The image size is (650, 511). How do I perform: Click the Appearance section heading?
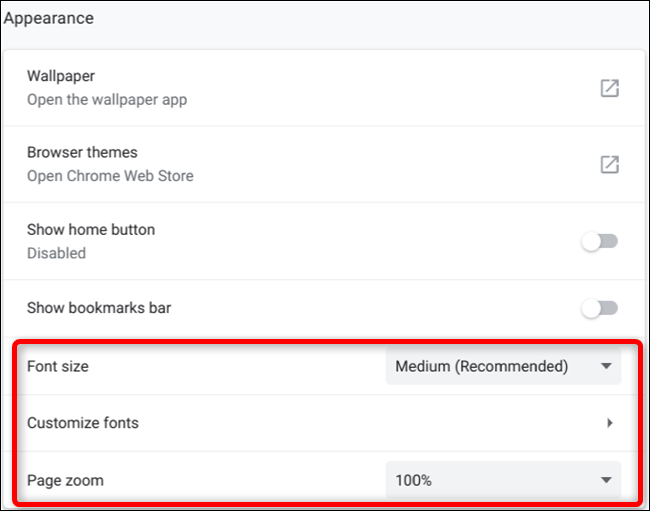coord(49,18)
